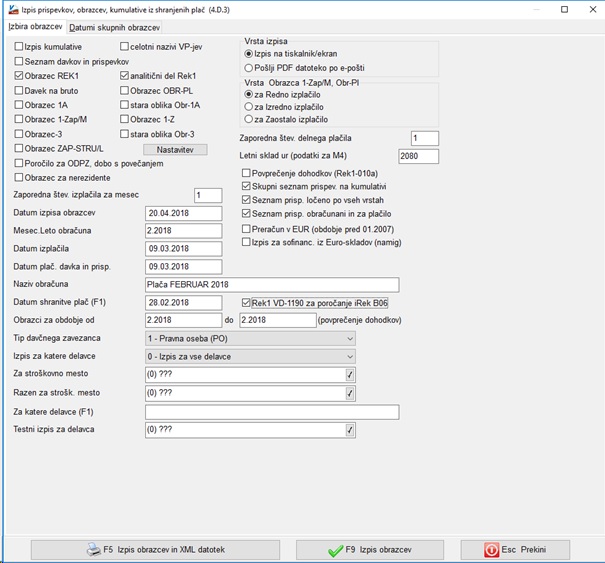Screen dimensions: 605x563
Task: Click the 'do' period end field
Action: [x=278, y=320]
